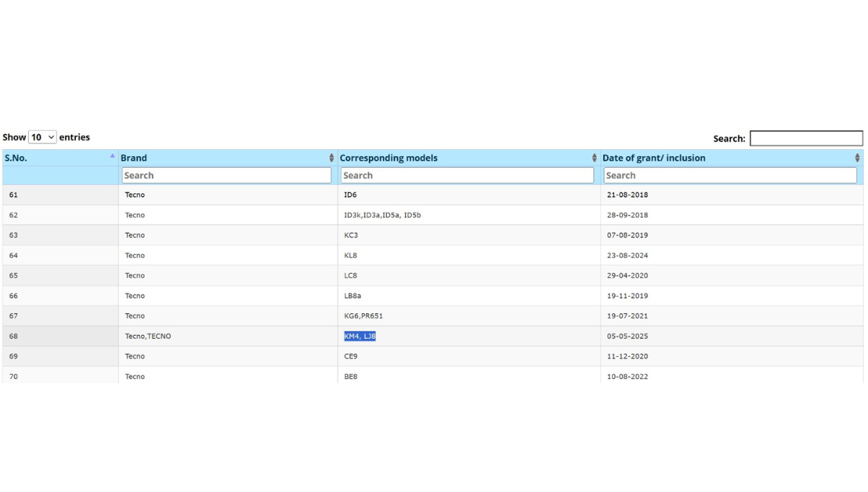Image resolution: width=868 pixels, height=492 pixels.
Task: Select serial number 61 cell
Action: [60, 195]
